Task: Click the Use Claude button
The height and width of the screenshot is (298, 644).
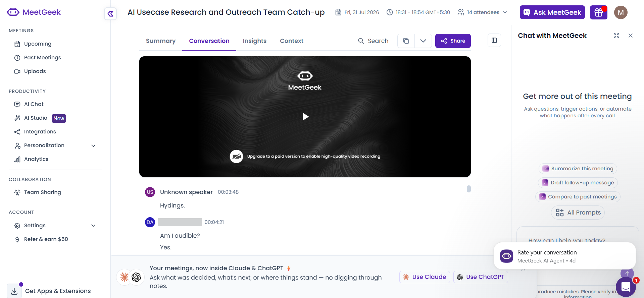Action: pyautogui.click(x=425, y=277)
